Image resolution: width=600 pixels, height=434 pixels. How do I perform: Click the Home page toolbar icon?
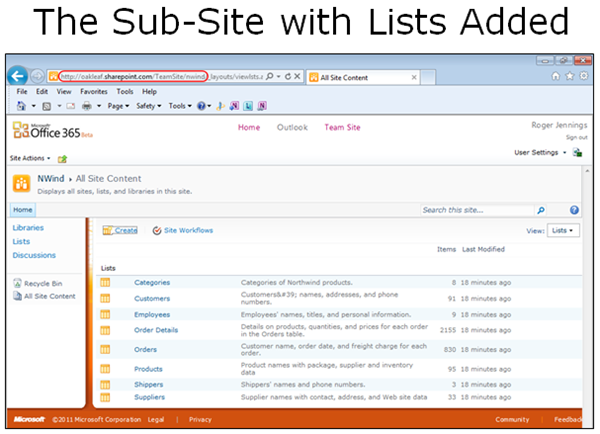(x=21, y=106)
